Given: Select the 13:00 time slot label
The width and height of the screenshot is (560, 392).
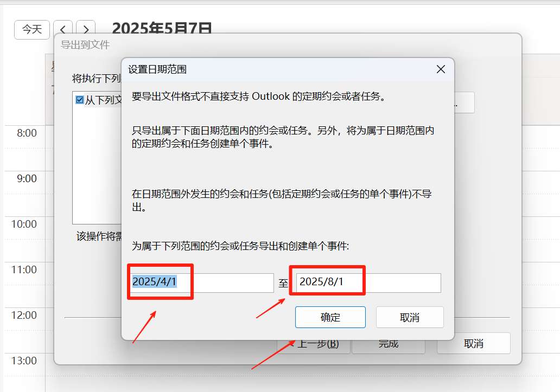Looking at the screenshot, I should [24, 361].
